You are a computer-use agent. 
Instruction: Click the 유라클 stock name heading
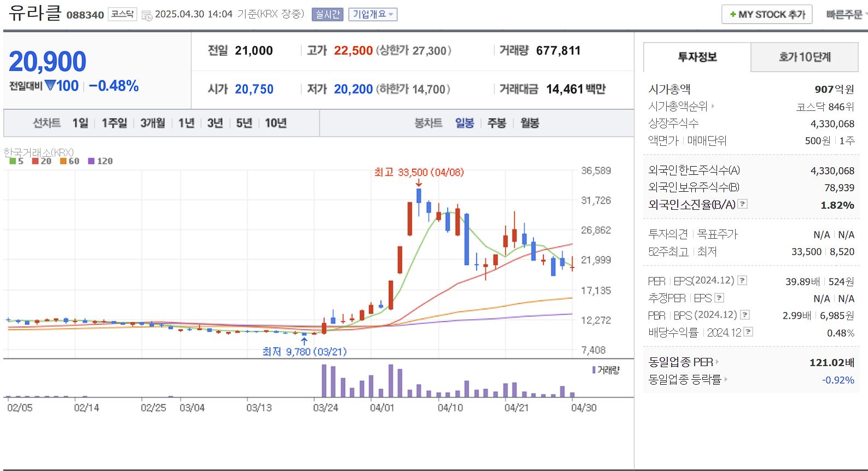(x=35, y=13)
